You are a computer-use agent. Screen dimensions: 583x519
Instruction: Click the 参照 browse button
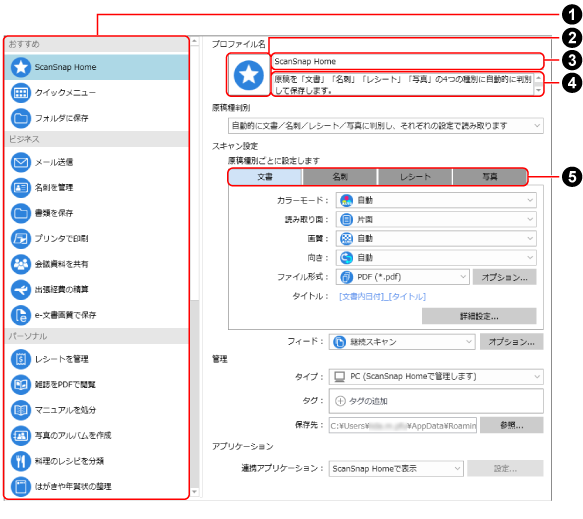point(511,426)
